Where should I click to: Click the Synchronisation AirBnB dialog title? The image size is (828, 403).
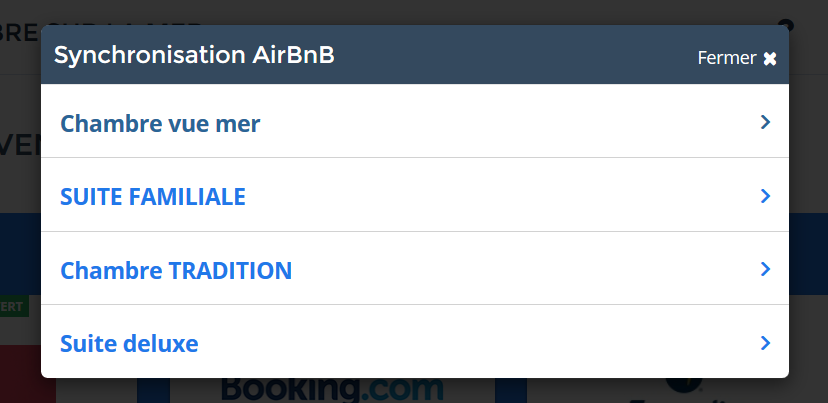(194, 55)
